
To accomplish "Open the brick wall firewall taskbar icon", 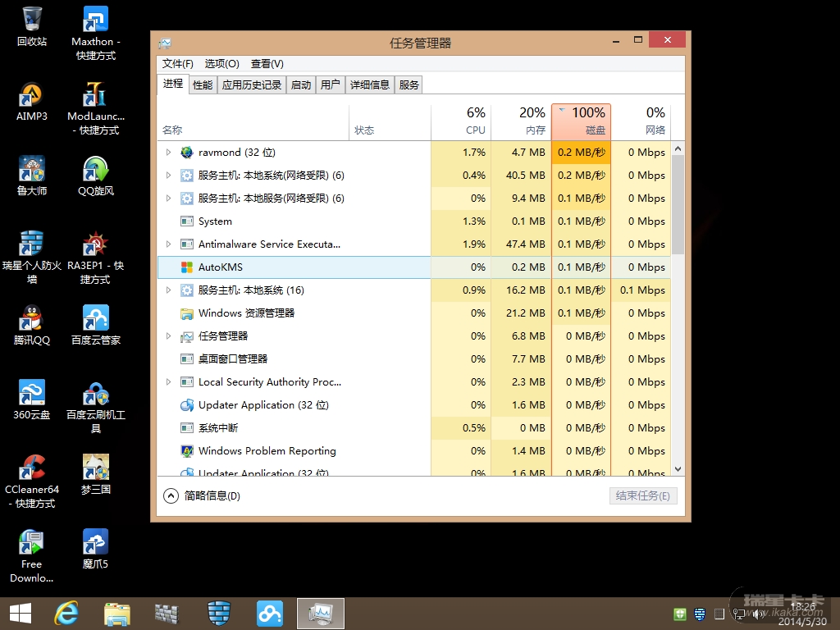I will (x=167, y=614).
